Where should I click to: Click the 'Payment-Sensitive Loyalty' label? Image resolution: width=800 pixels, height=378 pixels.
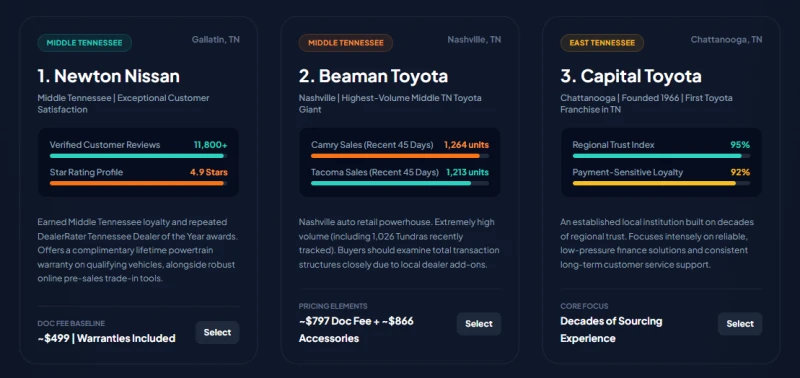click(628, 172)
